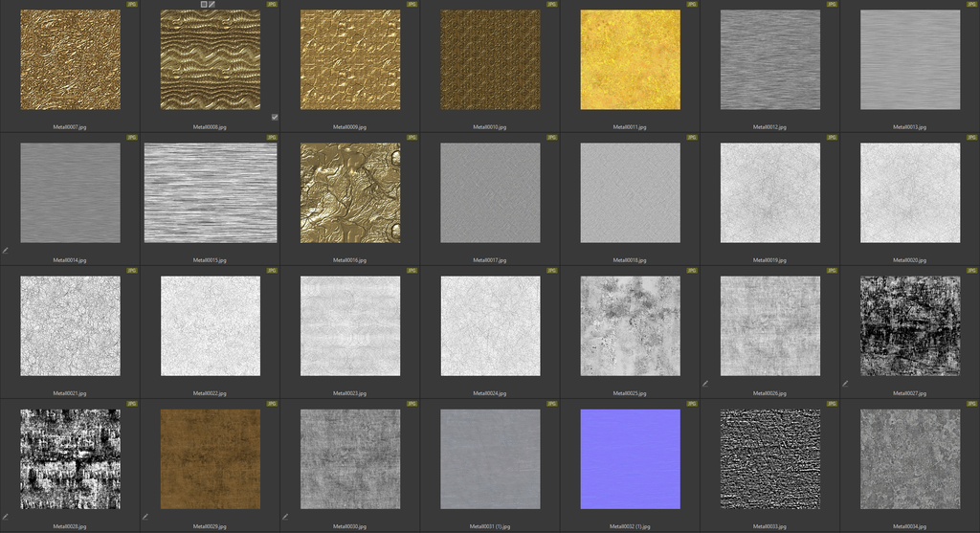The height and width of the screenshot is (533, 980).
Task: Click the pencil icon on the Metall0028 tile
Action: click(x=5, y=517)
